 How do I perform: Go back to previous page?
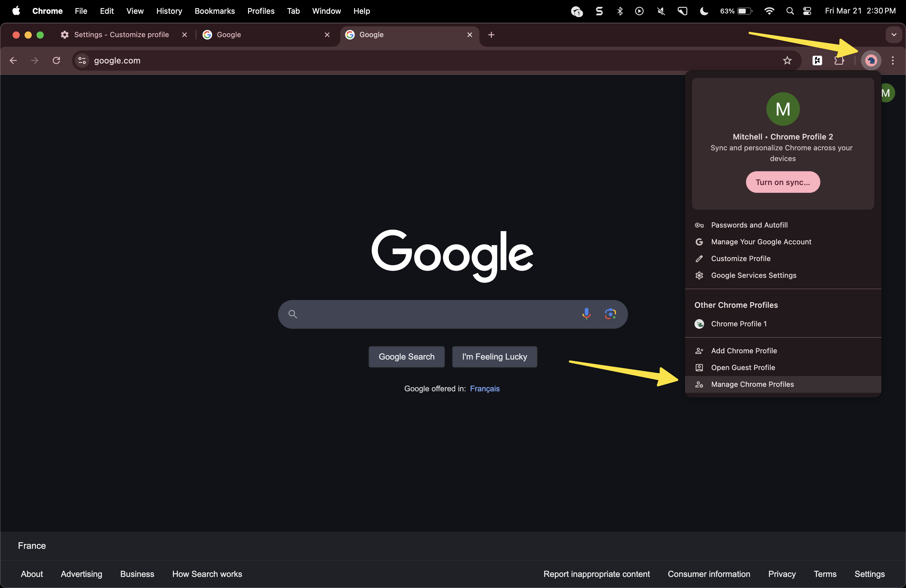point(13,60)
